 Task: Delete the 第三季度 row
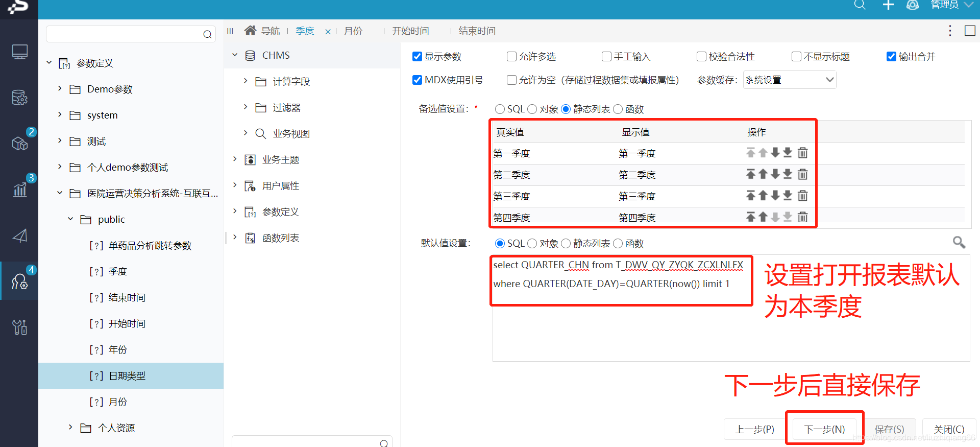(x=803, y=196)
